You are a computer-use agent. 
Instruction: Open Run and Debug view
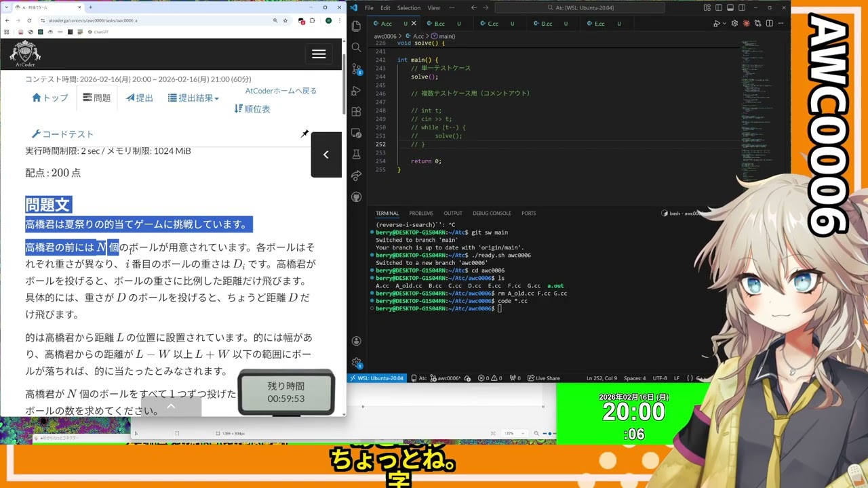click(357, 90)
